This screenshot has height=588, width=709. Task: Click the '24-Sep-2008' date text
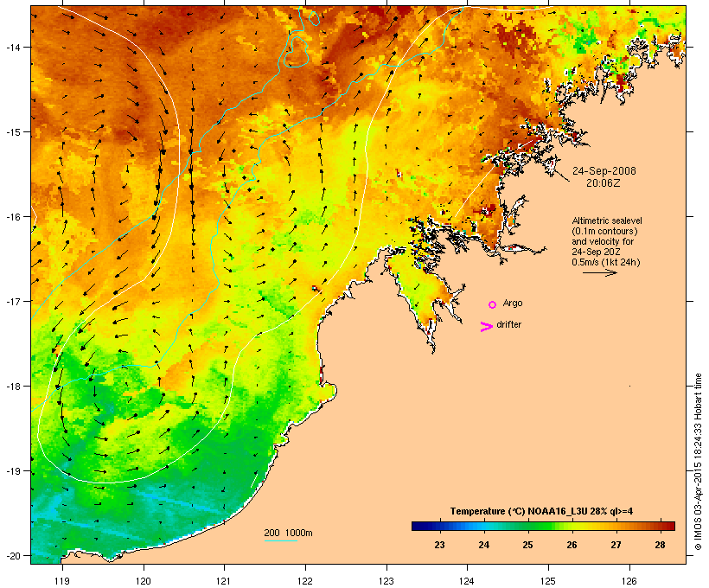pyautogui.click(x=604, y=171)
